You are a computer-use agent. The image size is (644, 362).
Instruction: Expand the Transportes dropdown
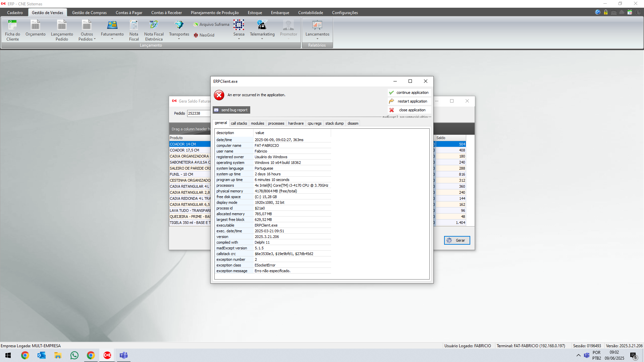click(x=179, y=39)
